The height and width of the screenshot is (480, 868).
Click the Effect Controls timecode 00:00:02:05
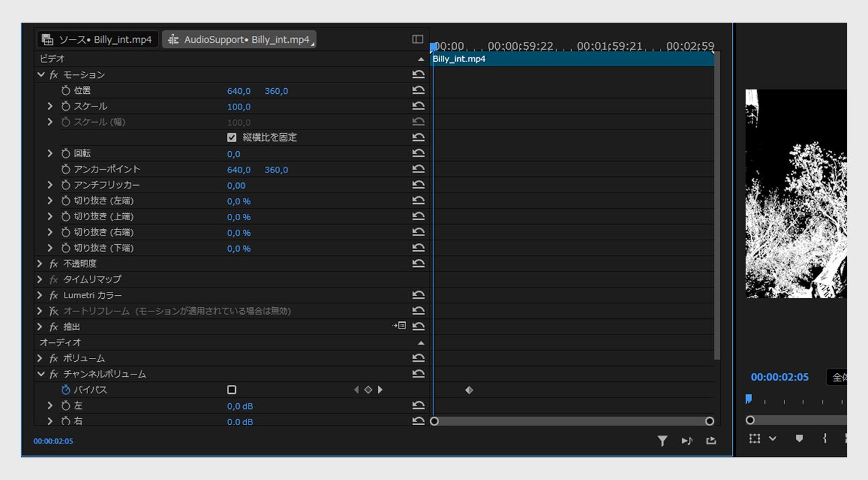click(53, 441)
